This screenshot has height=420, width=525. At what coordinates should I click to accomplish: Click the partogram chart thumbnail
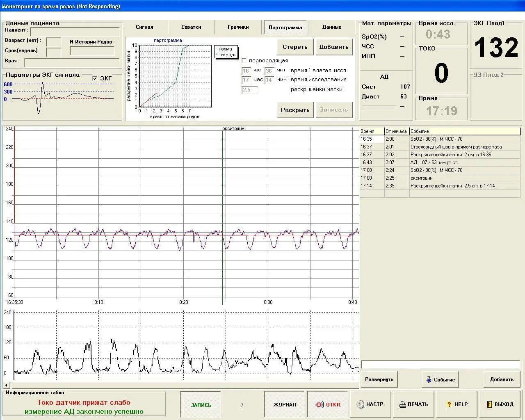(175, 76)
